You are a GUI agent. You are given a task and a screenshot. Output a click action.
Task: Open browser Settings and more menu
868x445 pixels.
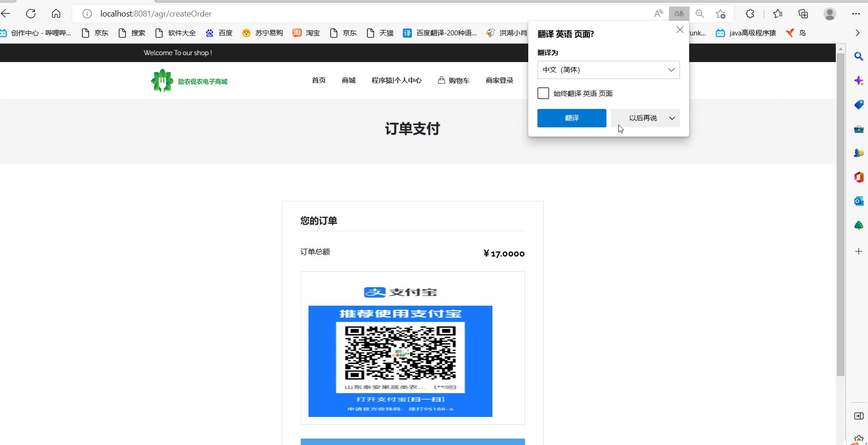click(x=856, y=14)
